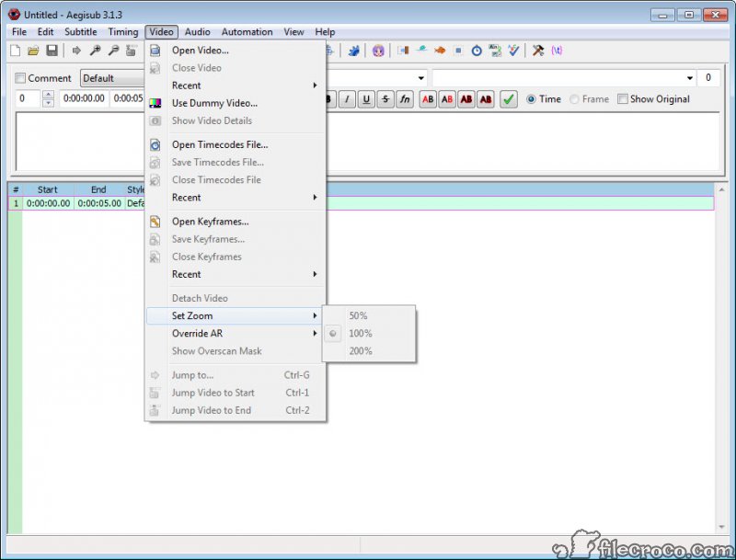Expand the actor dropdown arrow
The width and height of the screenshot is (736, 560).
click(x=421, y=78)
